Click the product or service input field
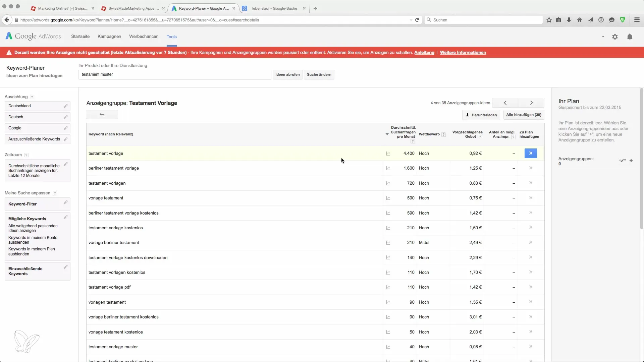This screenshot has width=644, height=362. (174, 74)
